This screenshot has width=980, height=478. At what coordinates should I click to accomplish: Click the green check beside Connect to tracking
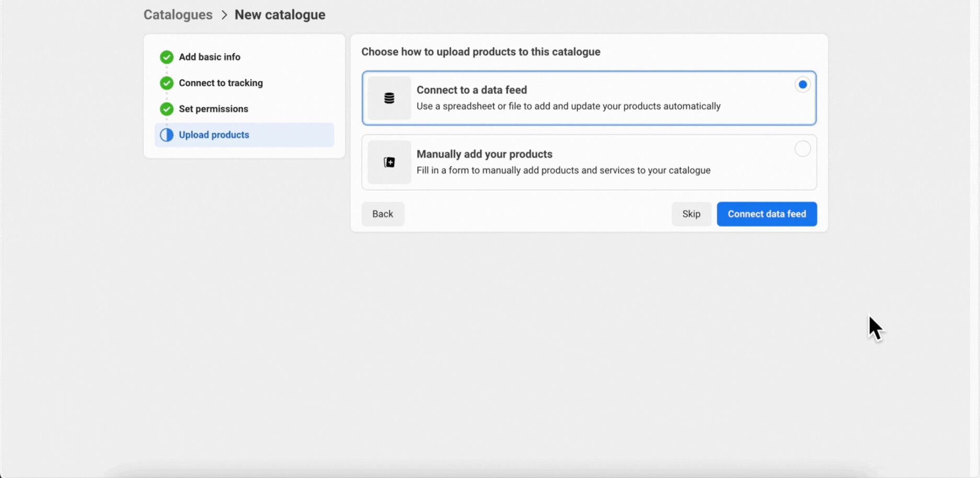tap(167, 83)
